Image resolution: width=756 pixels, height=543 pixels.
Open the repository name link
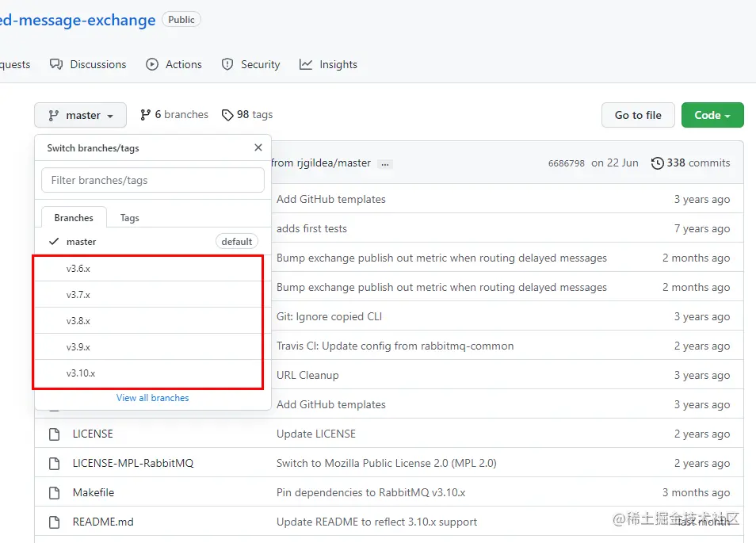point(78,21)
